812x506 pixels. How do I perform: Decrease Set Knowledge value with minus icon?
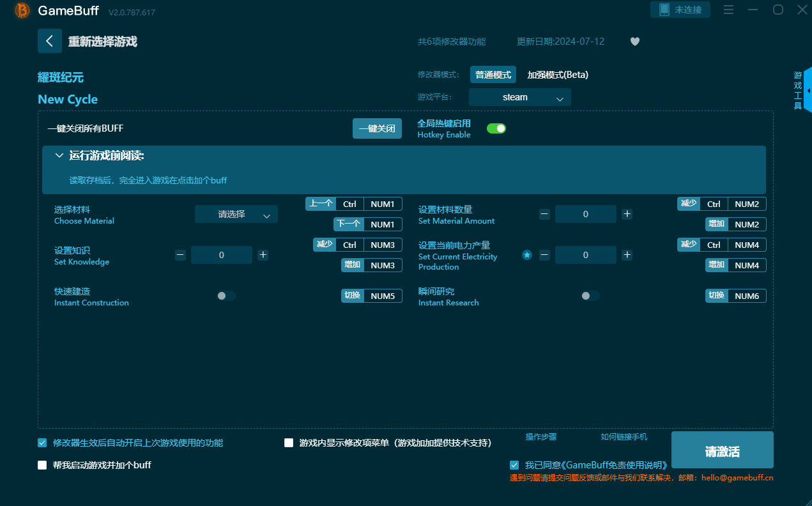click(x=180, y=255)
